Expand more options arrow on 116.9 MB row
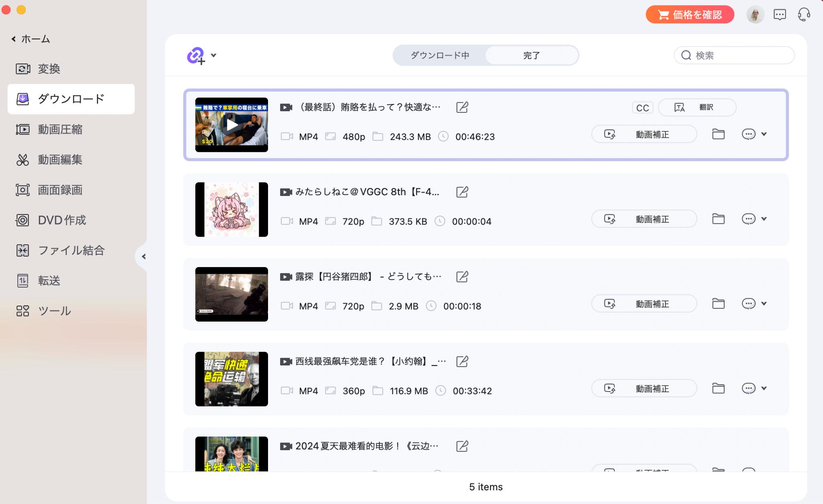 click(x=764, y=388)
